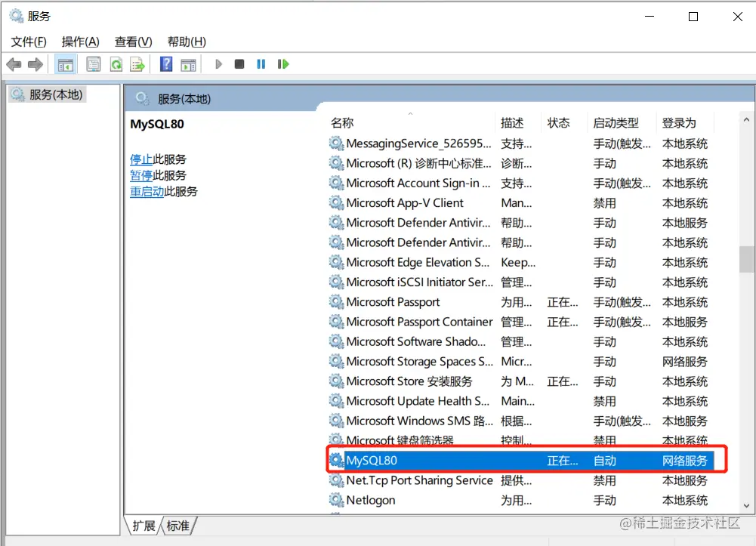
Task: Click the Refresh toolbar icon
Action: [x=116, y=64]
